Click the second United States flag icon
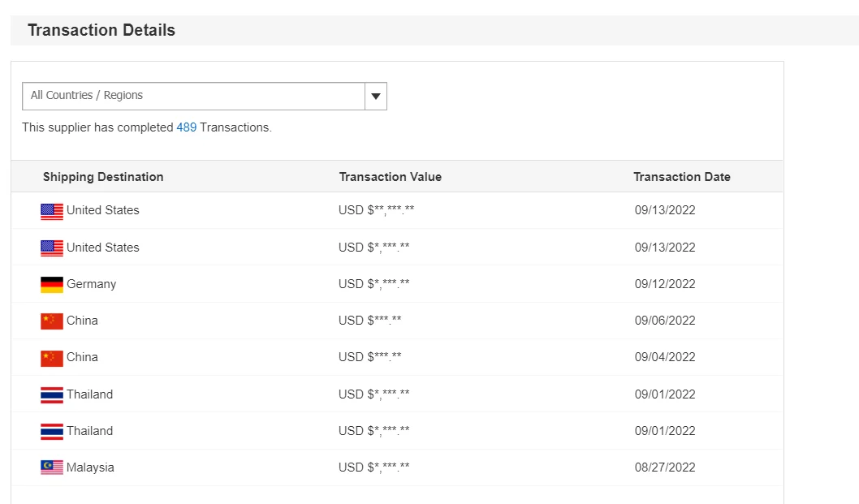The image size is (859, 504). point(52,248)
